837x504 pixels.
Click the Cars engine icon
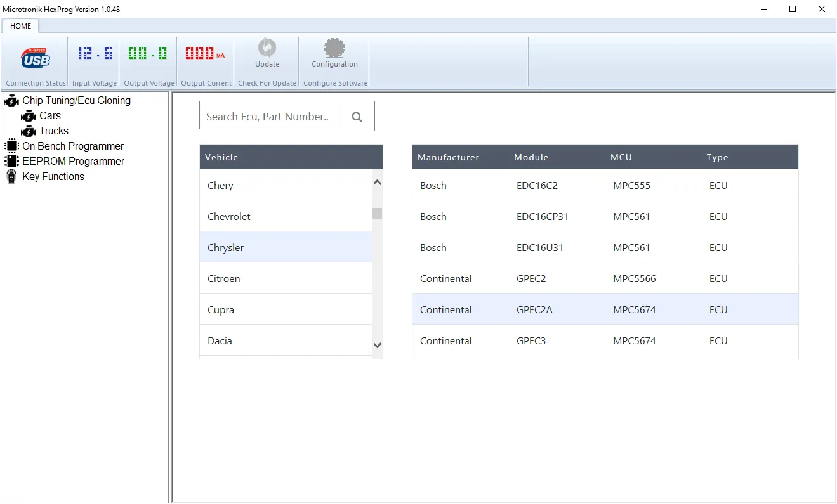pyautogui.click(x=29, y=115)
